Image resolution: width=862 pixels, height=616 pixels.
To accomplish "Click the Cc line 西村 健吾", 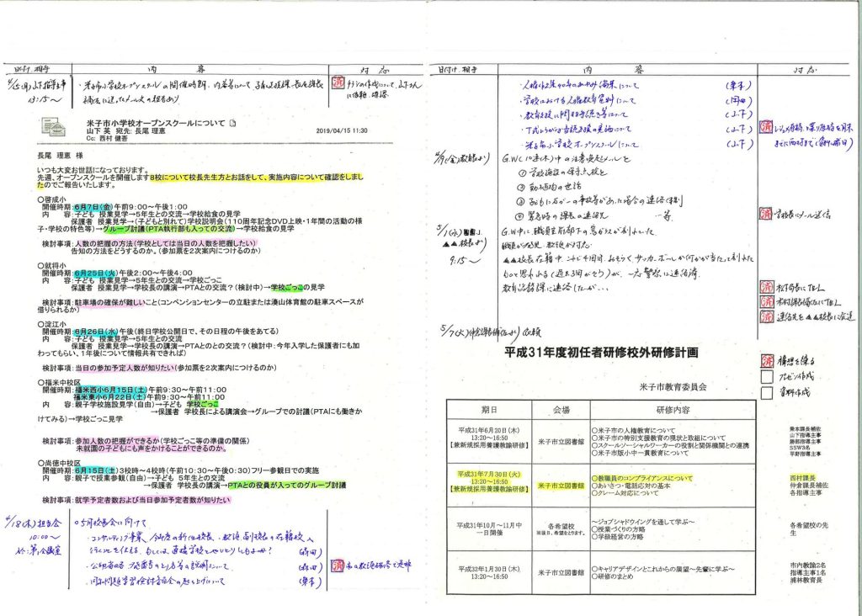I will (x=107, y=139).
